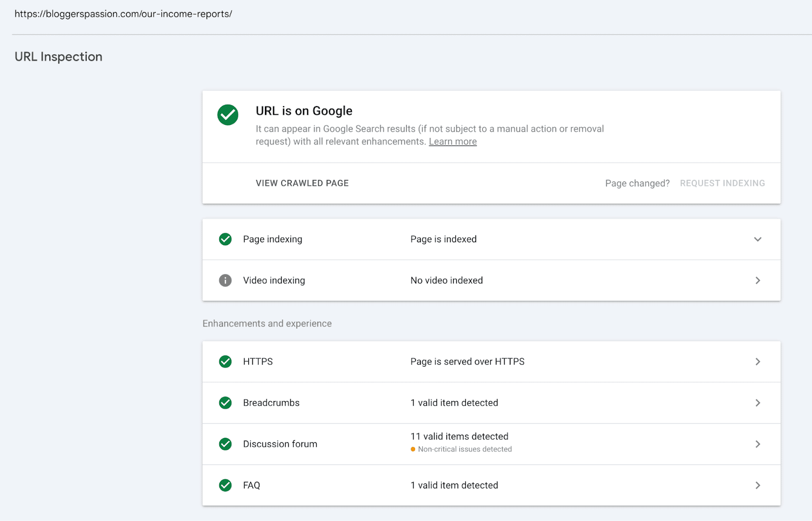The height and width of the screenshot is (521, 812).
Task: Open the Breadcrumbs enhancement details
Action: click(x=757, y=403)
